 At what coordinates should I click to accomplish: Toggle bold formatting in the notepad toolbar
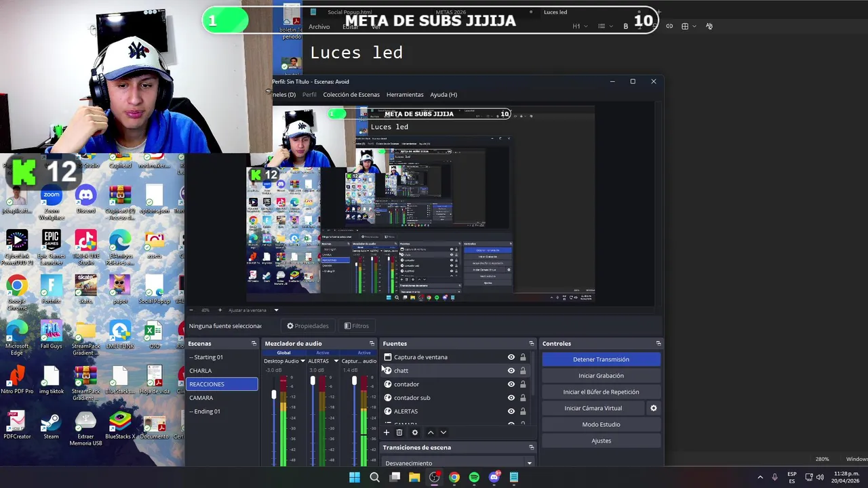point(626,26)
